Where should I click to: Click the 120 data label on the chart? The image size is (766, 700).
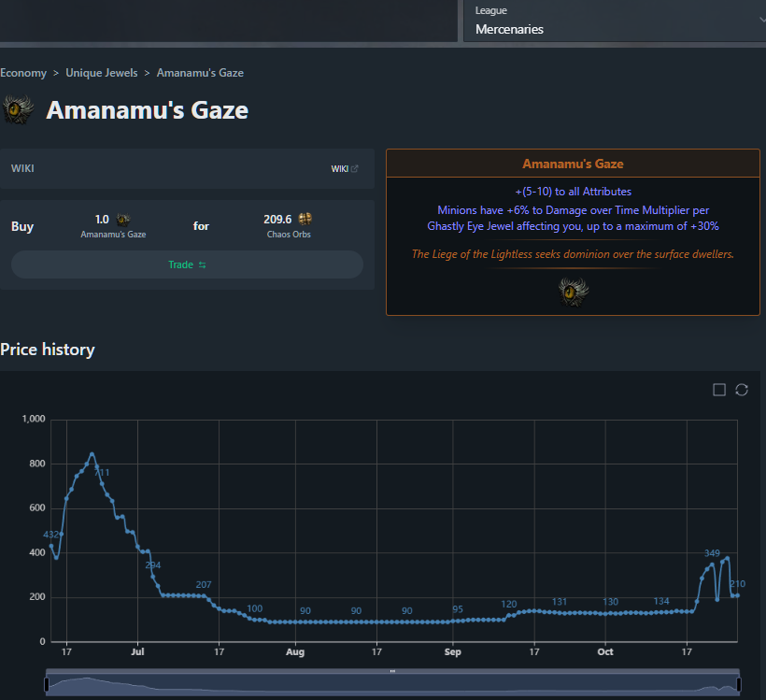click(508, 604)
